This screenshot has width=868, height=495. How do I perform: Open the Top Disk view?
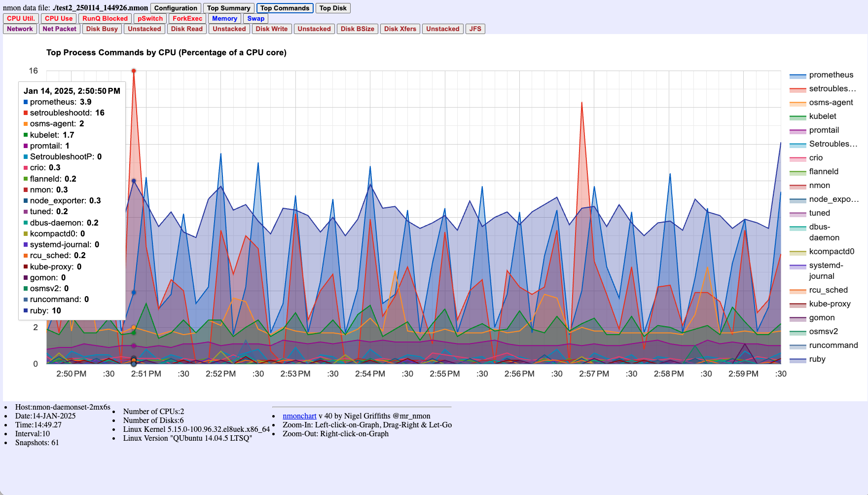click(x=333, y=8)
